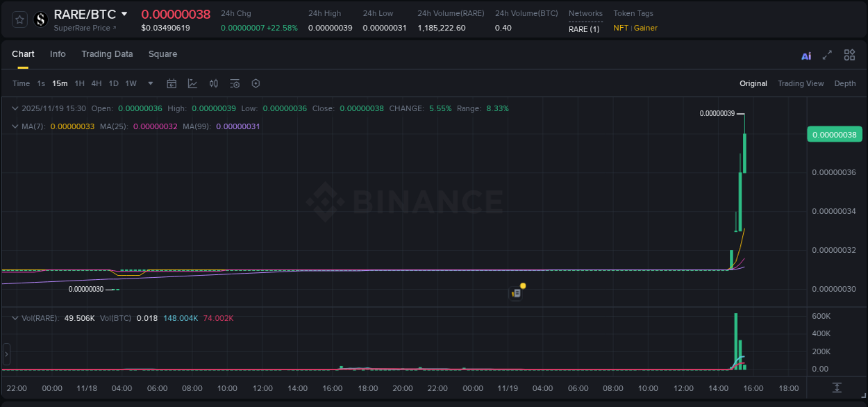Open the chart settings hexagon icon

coord(256,83)
